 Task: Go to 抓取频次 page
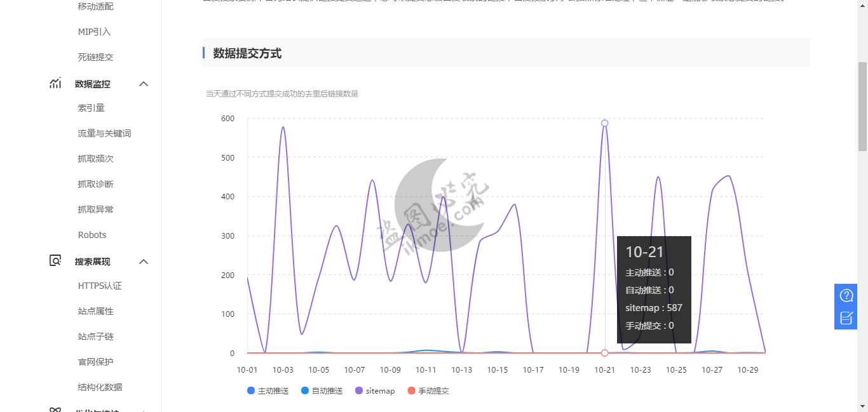click(96, 159)
